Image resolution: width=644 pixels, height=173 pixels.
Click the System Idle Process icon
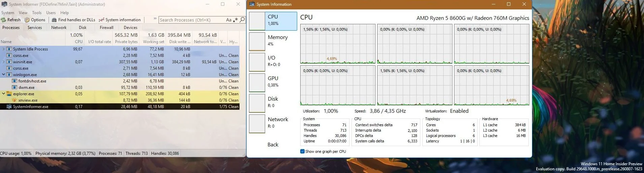[9, 49]
